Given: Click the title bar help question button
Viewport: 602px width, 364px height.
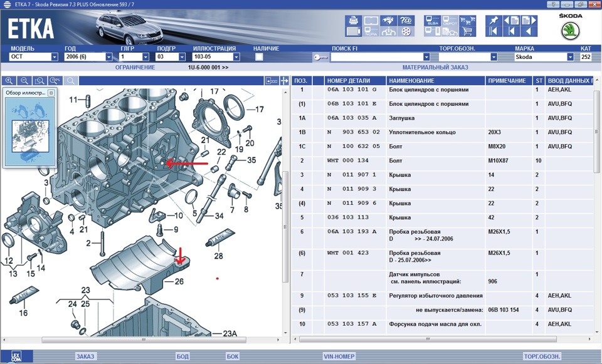Looking at the screenshot, I should coord(553,4).
